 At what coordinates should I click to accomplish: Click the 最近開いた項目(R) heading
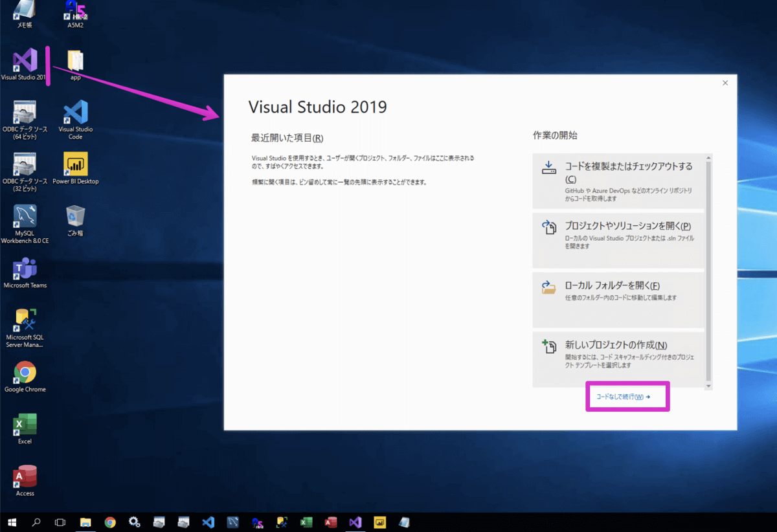tap(287, 138)
